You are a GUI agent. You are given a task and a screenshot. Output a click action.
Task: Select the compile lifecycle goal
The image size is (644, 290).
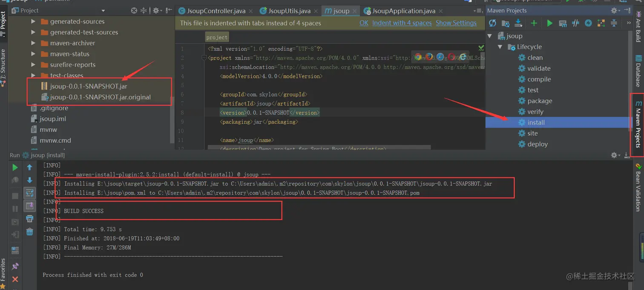coord(534,79)
